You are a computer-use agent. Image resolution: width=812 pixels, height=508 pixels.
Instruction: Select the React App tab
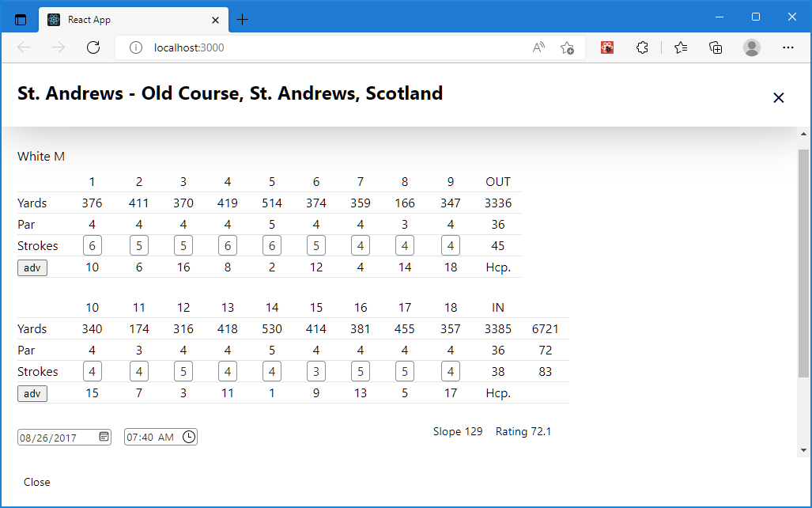tap(134, 20)
